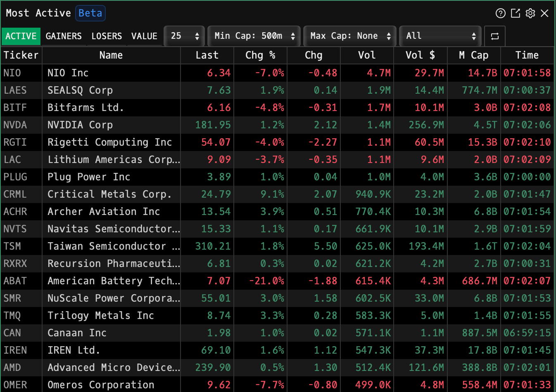Click the name Critical Metals Corp.
Image resolution: width=556 pixels, height=392 pixels.
(x=109, y=194)
